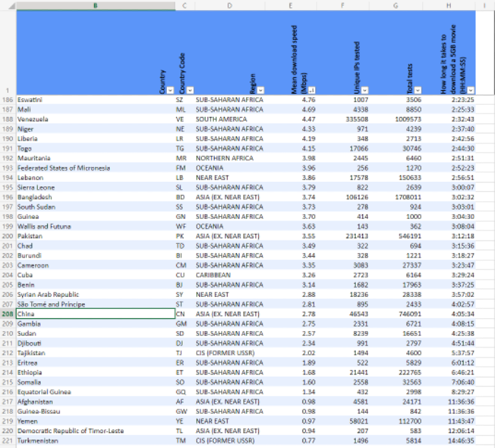Open Unique IPs tested filter arrow

[365, 90]
